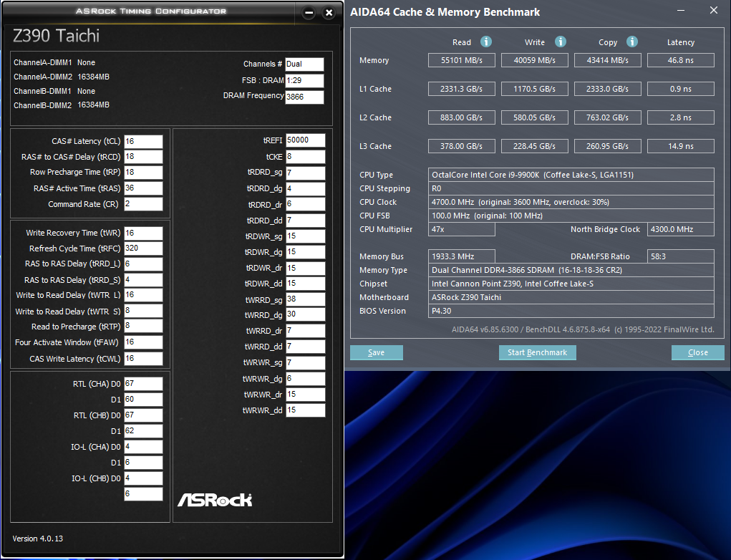The image size is (731, 560).
Task: Click North Bridge Clock value 4300.0 MHz
Action: pyautogui.click(x=681, y=229)
